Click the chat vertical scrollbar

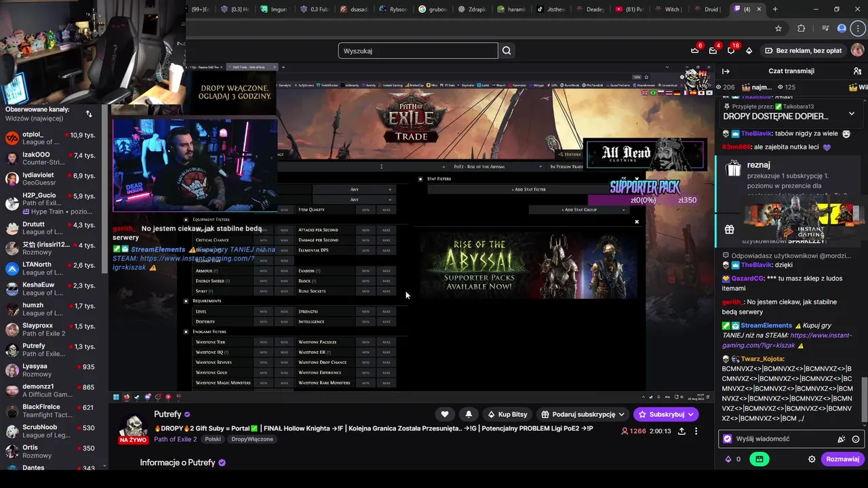point(864,400)
